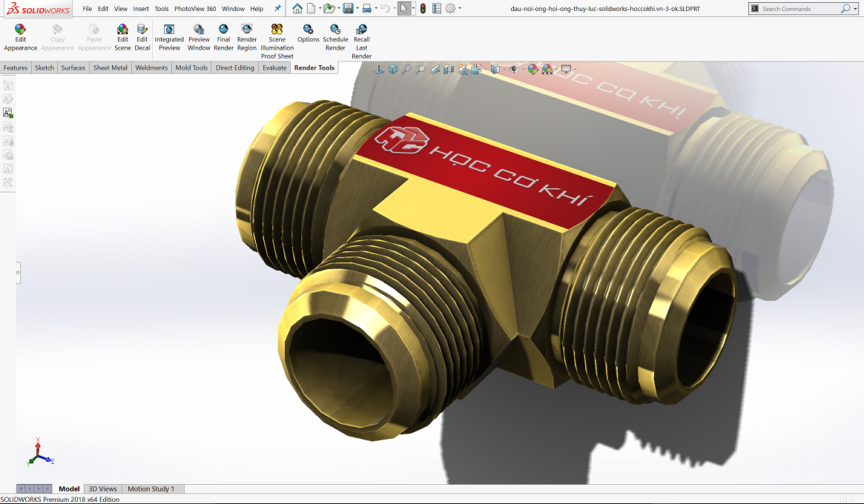This screenshot has width=864, height=504.
Task: Switch to the Sketch tab
Action: (44, 67)
